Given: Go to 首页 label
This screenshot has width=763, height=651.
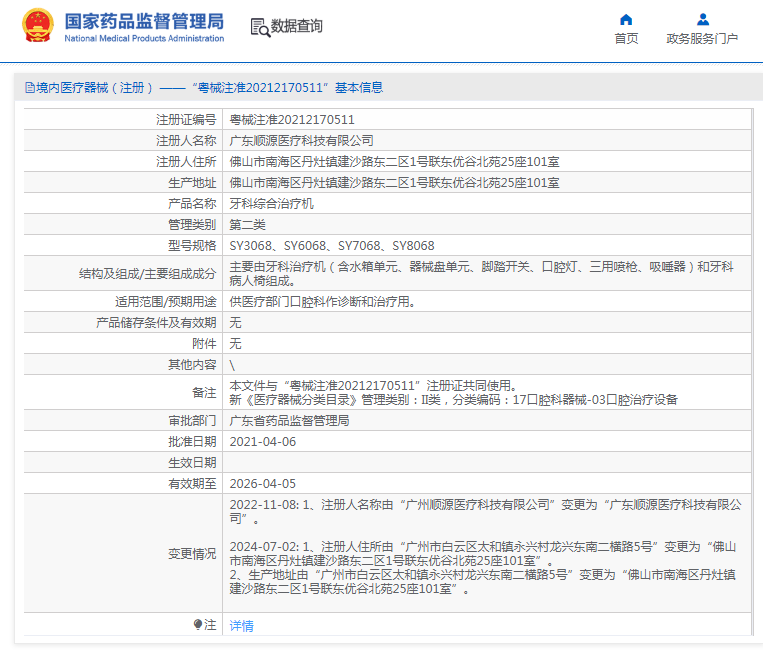Looking at the screenshot, I should (626, 38).
